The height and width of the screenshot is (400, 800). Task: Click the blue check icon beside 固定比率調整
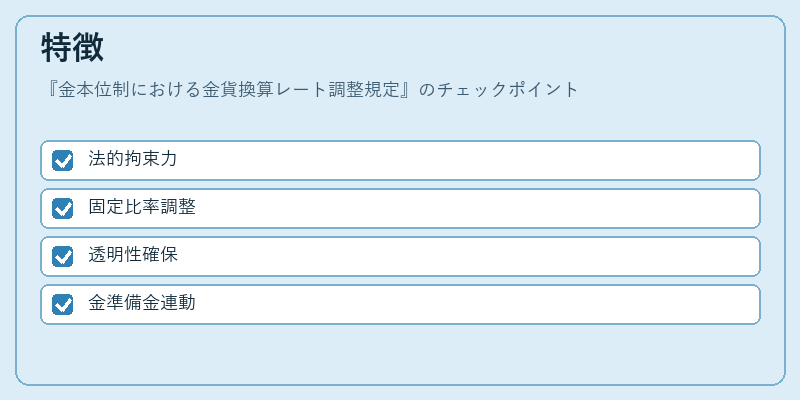[62, 208]
